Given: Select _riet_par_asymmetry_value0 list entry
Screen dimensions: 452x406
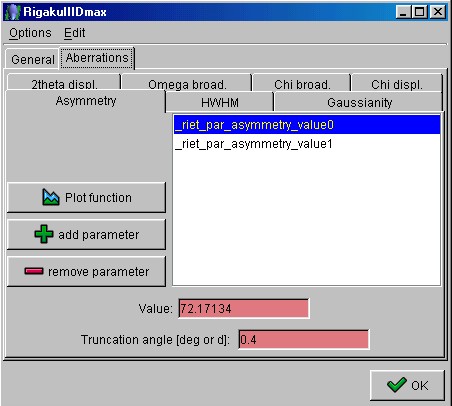Looking at the screenshot, I should (307, 125).
